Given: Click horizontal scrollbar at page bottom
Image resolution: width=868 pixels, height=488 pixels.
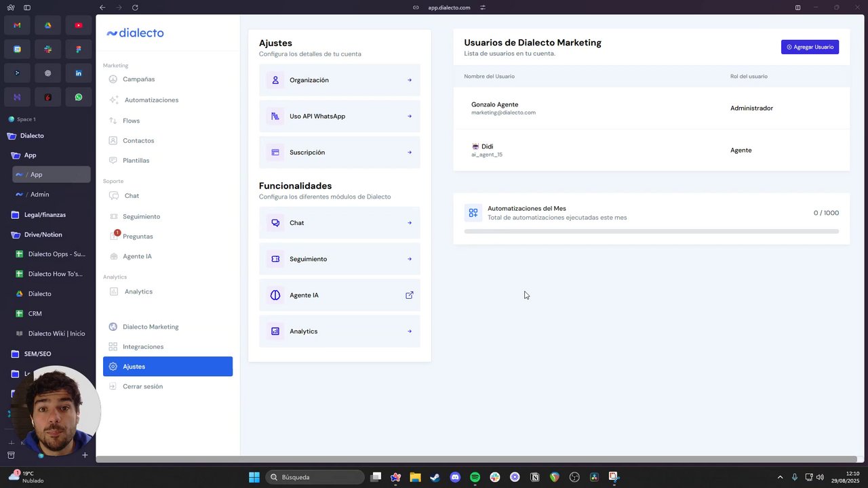Looking at the screenshot, I should [x=477, y=460].
